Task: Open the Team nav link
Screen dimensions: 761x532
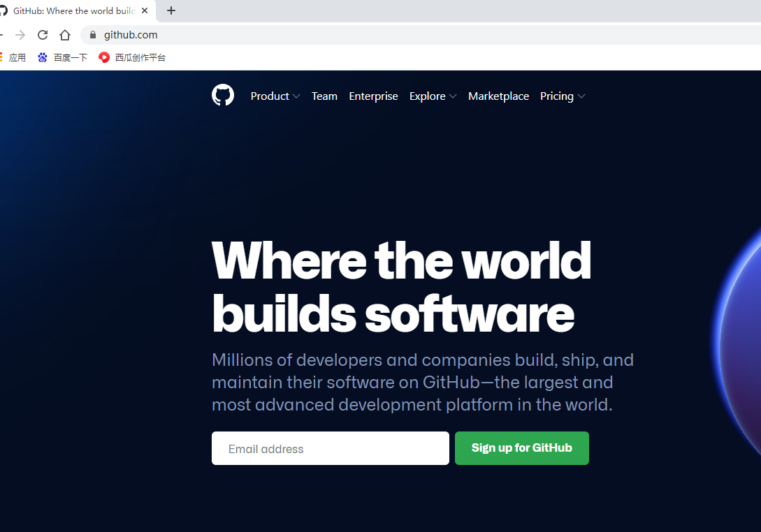Action: click(x=324, y=96)
